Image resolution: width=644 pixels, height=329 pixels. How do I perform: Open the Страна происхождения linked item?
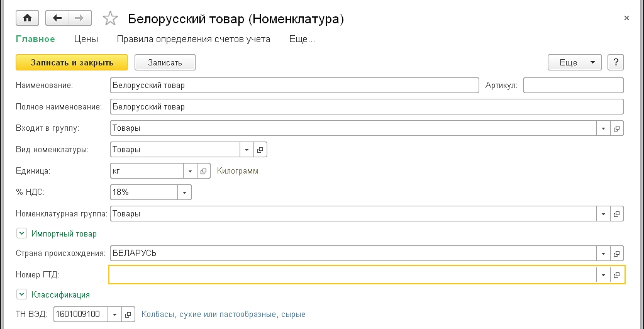(x=616, y=254)
